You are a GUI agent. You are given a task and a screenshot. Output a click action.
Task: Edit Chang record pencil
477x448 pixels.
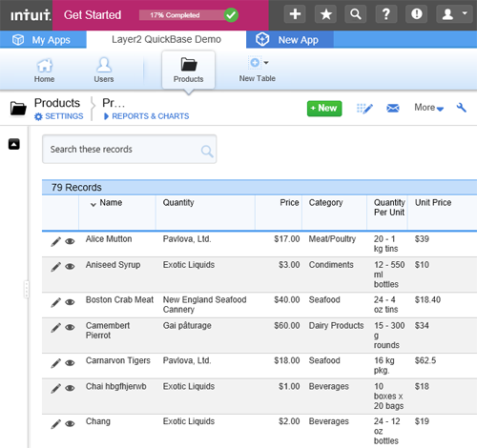point(55,423)
